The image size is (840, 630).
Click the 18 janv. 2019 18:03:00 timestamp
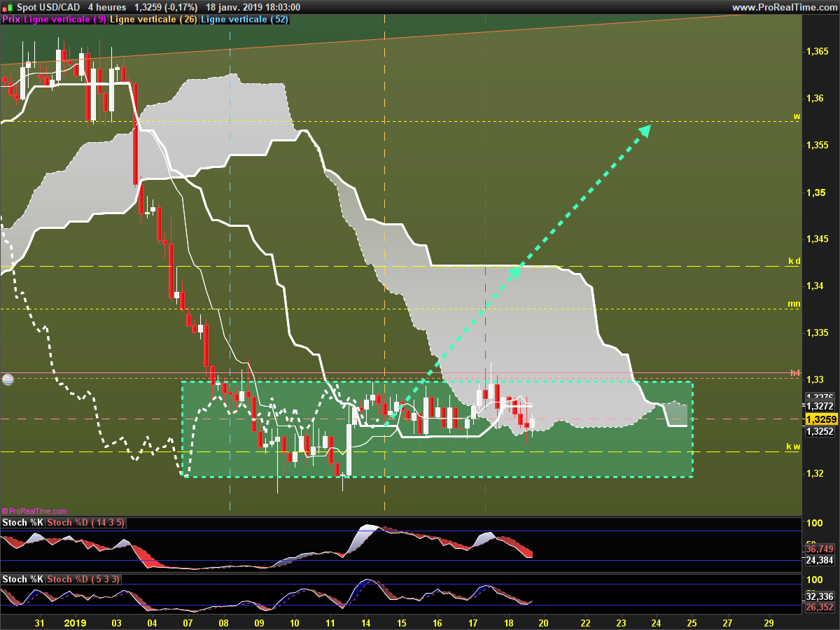coord(253,7)
